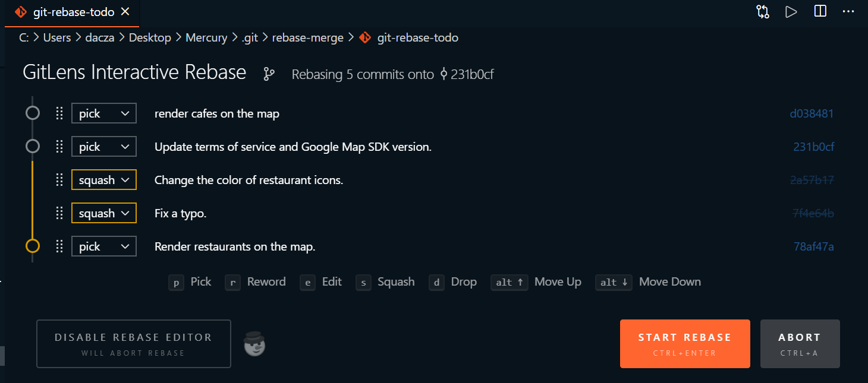Open commit hash link d038481
This screenshot has height=383, width=868.
[812, 113]
